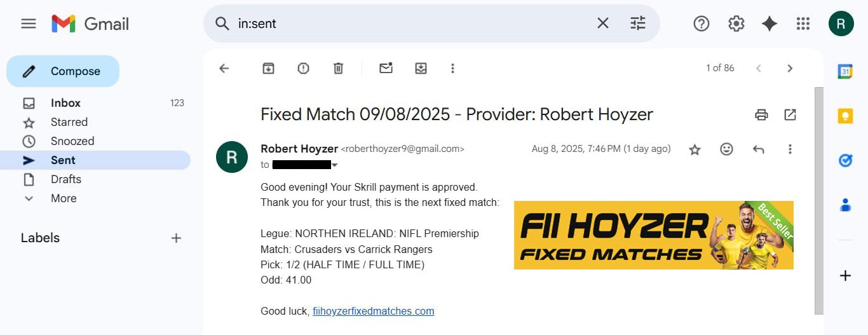
Task: Archive this email
Action: (x=269, y=68)
